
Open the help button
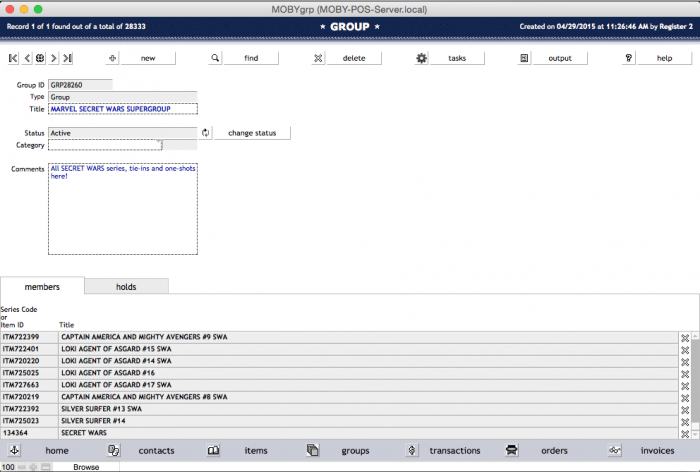coord(664,58)
